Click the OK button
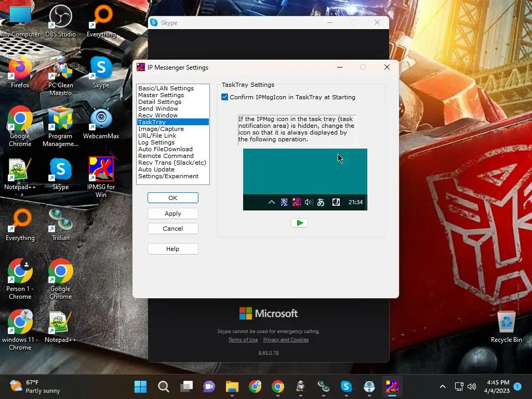532x399 pixels. pos(172,198)
